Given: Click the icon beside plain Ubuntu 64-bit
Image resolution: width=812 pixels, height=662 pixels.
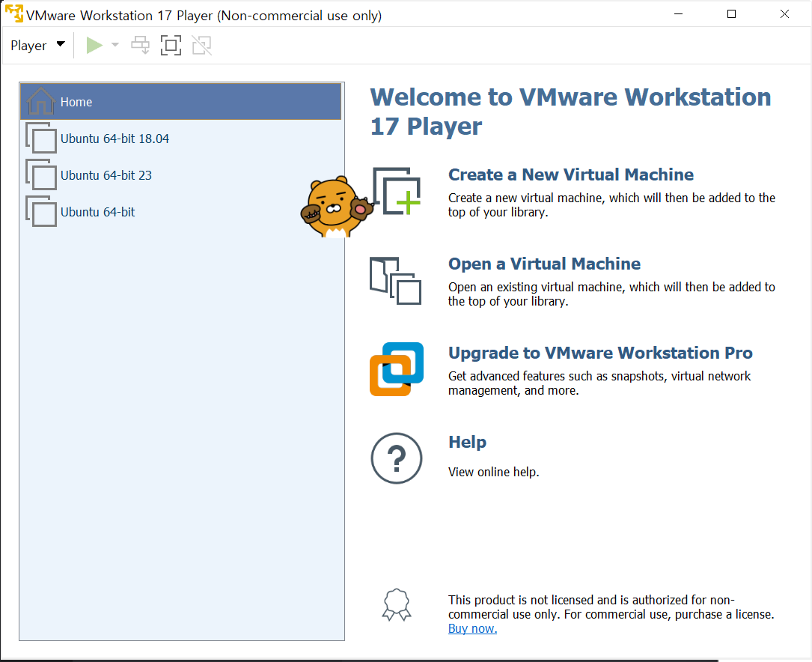Looking at the screenshot, I should tap(41, 211).
